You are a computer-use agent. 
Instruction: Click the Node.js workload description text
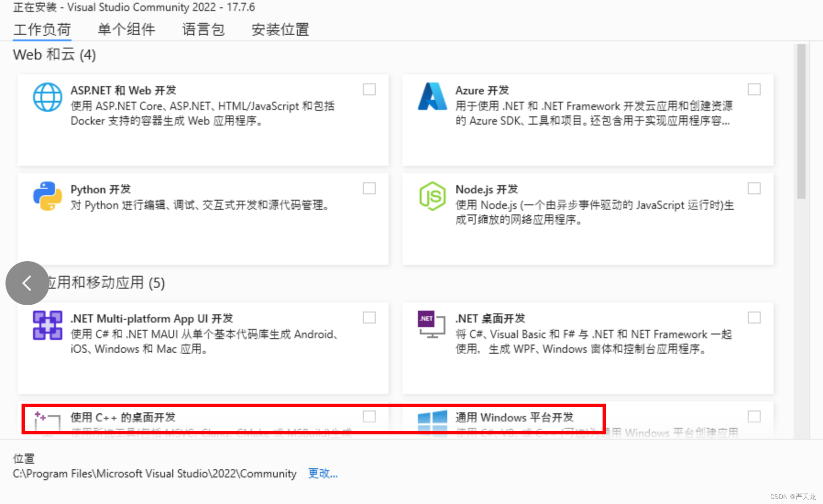click(595, 212)
